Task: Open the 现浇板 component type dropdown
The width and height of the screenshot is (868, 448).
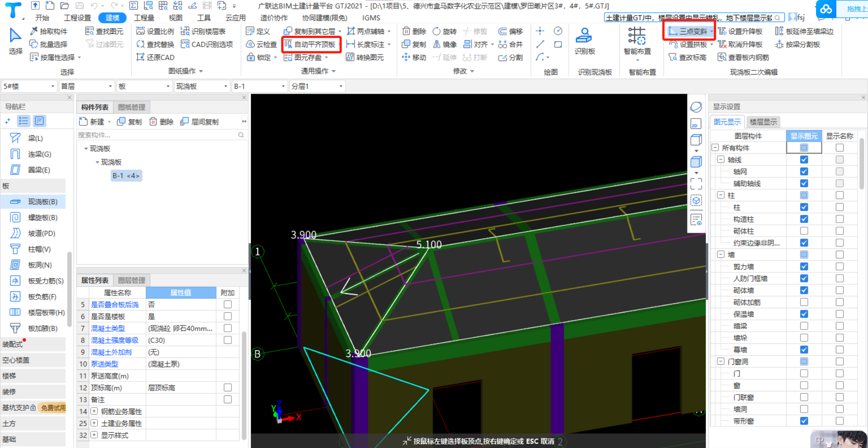Action: [202, 86]
